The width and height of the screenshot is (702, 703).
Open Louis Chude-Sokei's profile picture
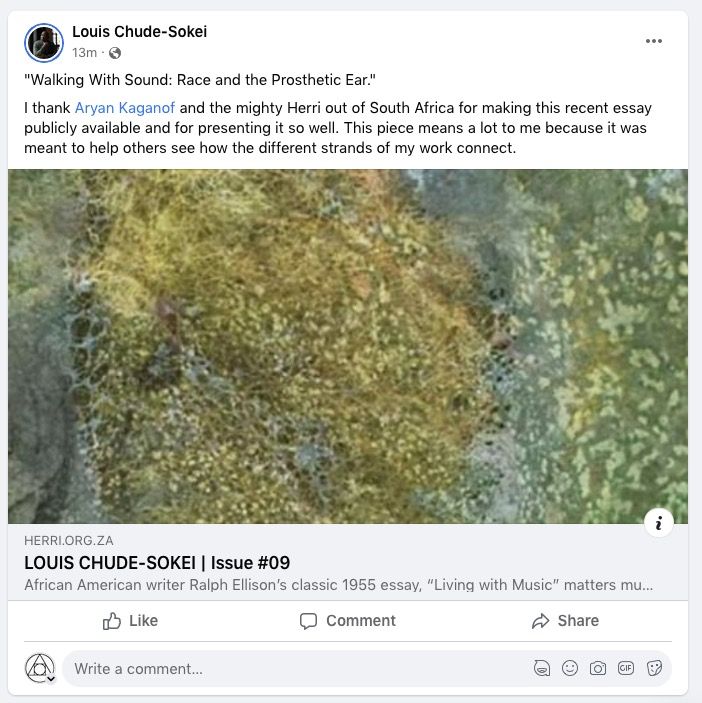pos(44,41)
